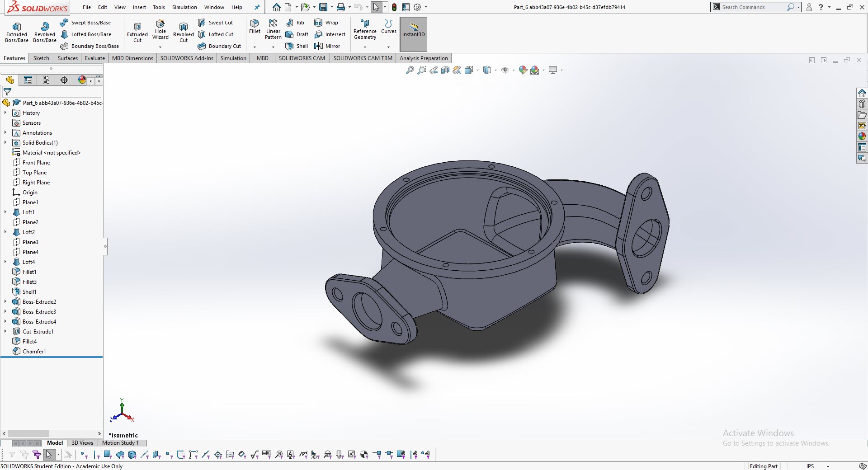The width and height of the screenshot is (868, 470).
Task: Expand the Boss-Extrude2 feature node
Action: 5,301
